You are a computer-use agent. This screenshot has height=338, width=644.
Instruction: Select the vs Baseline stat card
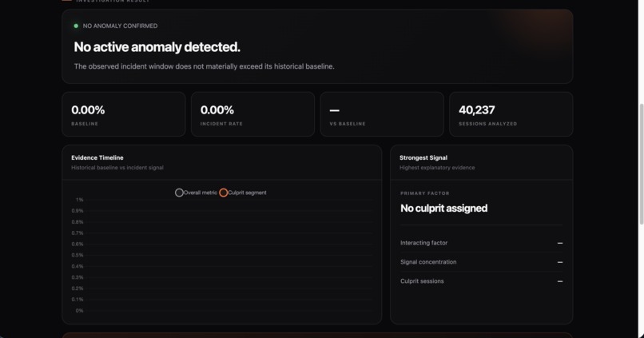pos(382,114)
